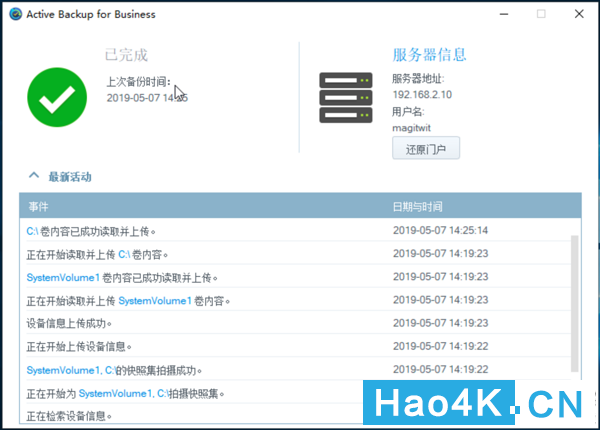Select row 正在开始为 SystemVolume1, C:\拍摄快照集

point(191,393)
